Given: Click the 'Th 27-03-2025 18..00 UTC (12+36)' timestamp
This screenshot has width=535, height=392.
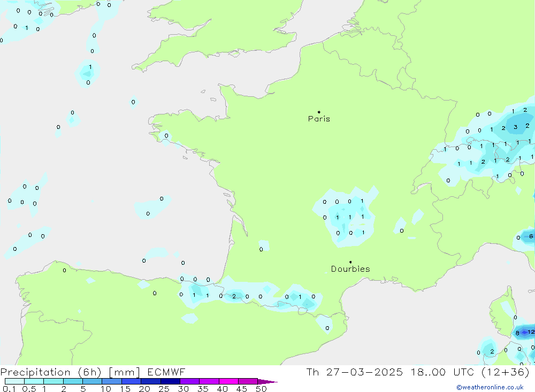Looking at the screenshot, I should [418, 372].
